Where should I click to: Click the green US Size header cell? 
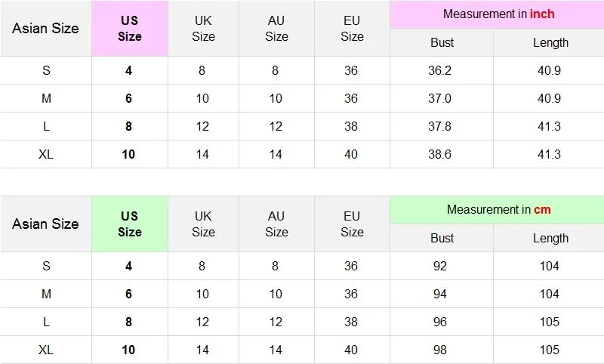[x=130, y=224]
